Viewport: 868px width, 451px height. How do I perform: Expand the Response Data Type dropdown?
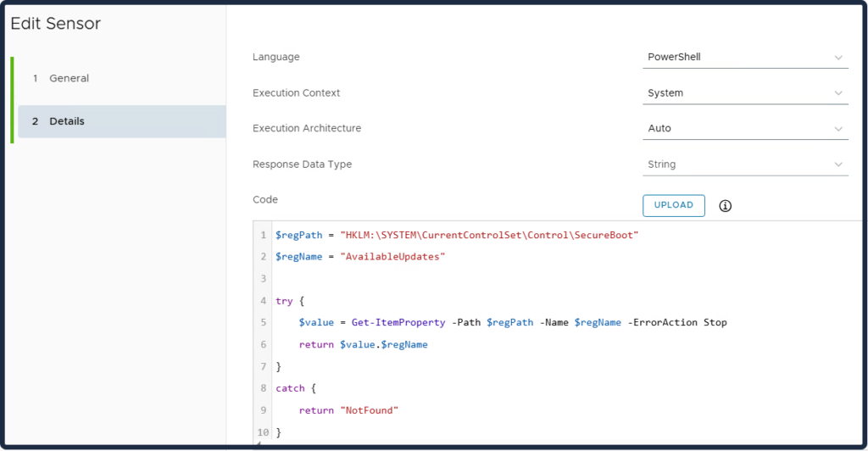click(x=744, y=164)
